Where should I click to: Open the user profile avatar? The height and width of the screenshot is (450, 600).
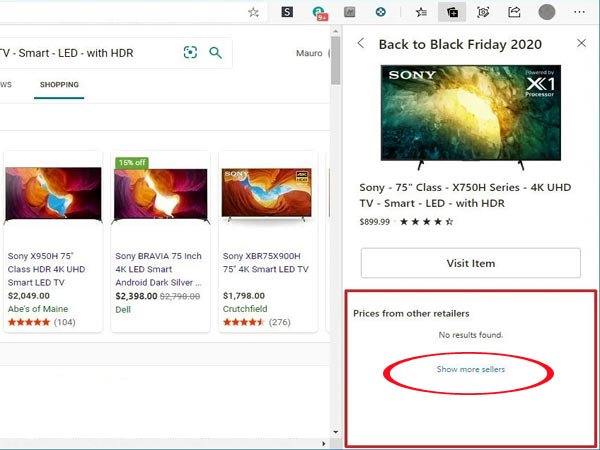click(546, 12)
